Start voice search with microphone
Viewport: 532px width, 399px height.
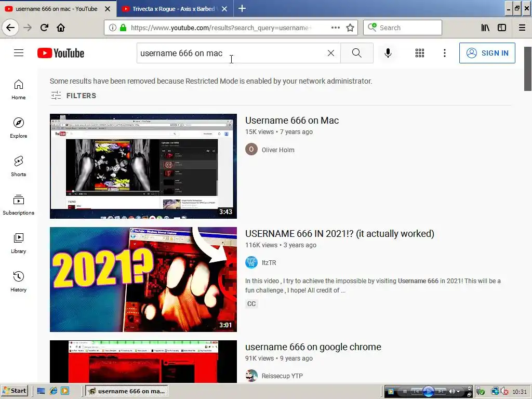388,53
